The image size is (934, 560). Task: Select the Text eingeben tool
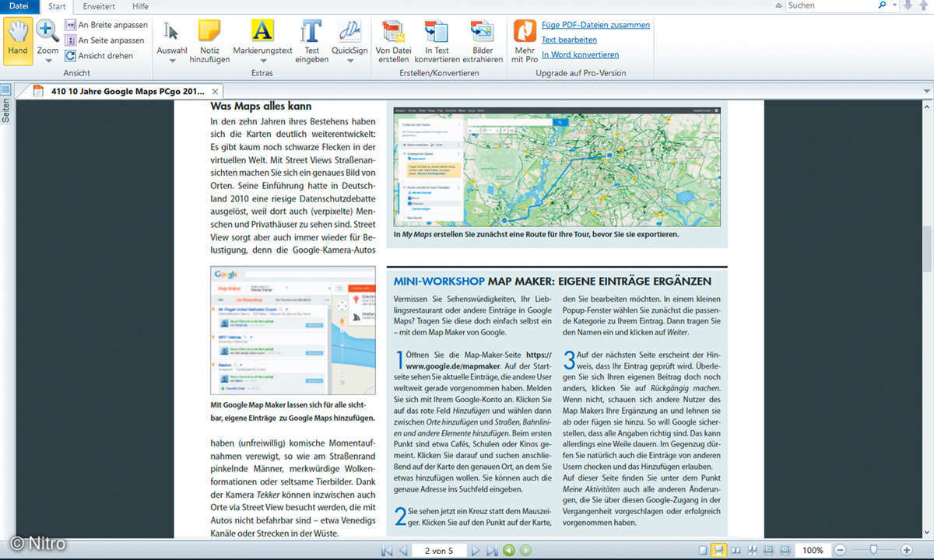[x=311, y=41]
